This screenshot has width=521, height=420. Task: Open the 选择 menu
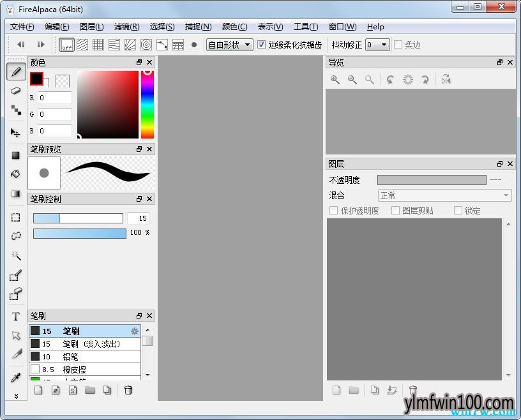tap(162, 27)
